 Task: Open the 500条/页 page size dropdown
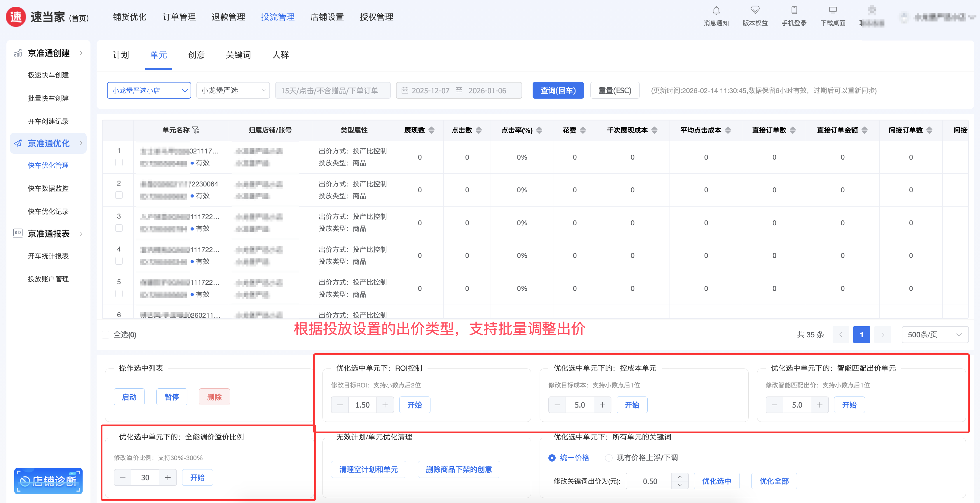click(934, 335)
